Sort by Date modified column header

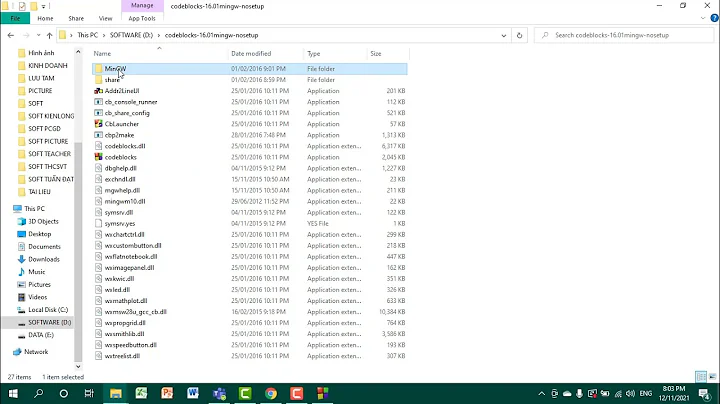pyautogui.click(x=265, y=54)
